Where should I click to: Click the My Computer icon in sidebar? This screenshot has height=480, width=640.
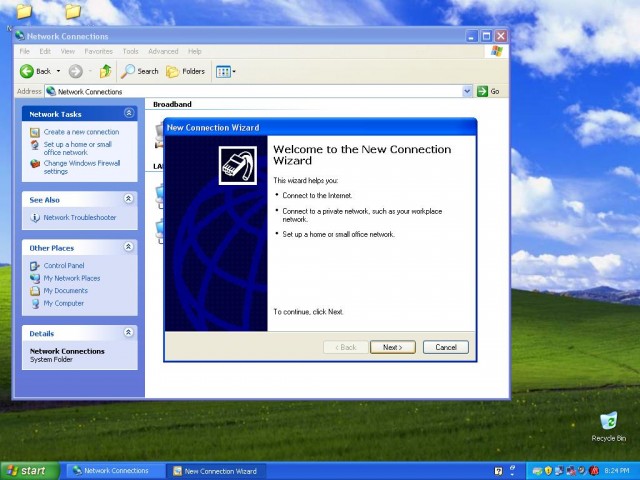35,304
